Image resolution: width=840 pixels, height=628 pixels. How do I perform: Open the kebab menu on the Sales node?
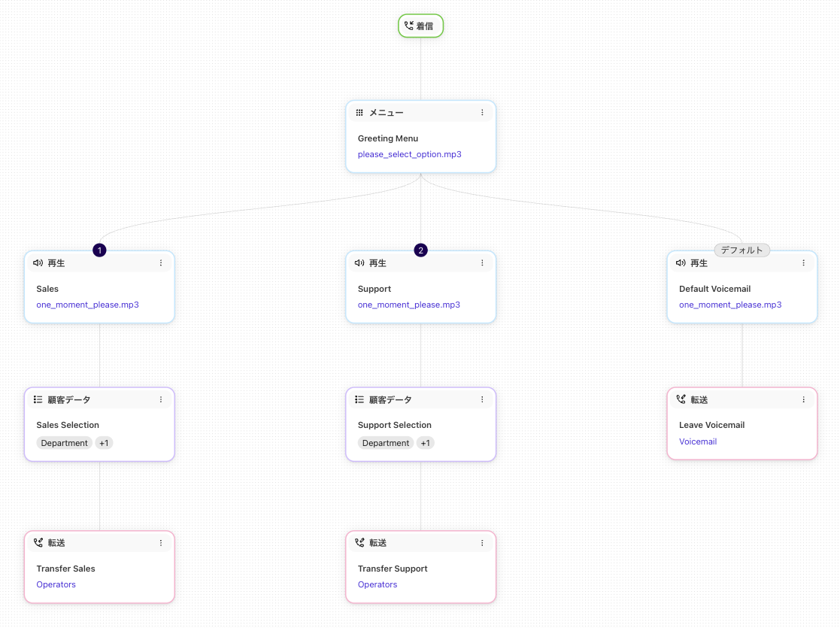(161, 262)
